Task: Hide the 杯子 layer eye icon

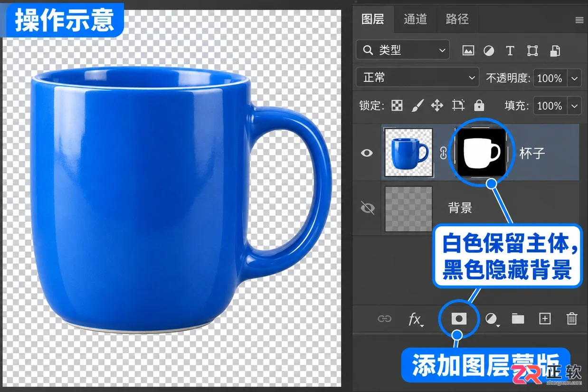Action: 367,153
